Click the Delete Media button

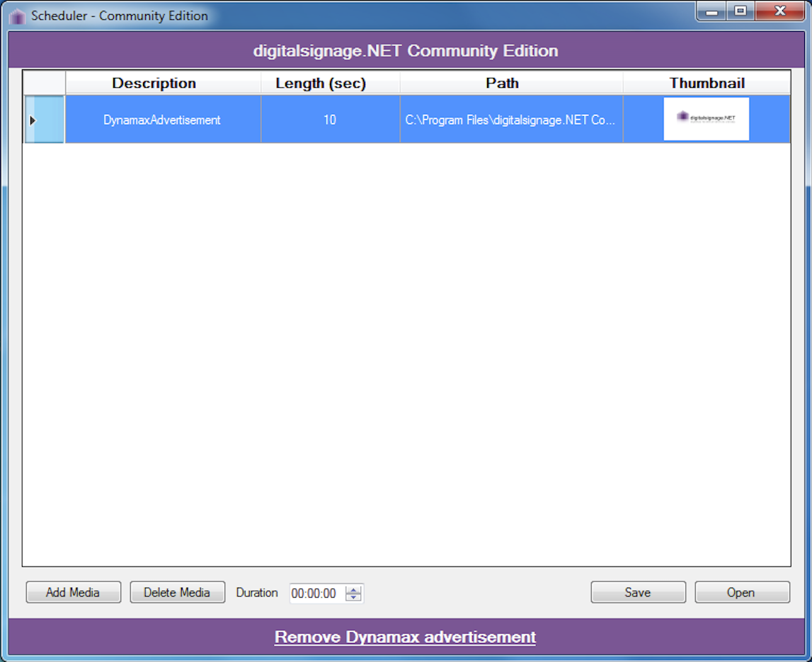[x=177, y=592]
